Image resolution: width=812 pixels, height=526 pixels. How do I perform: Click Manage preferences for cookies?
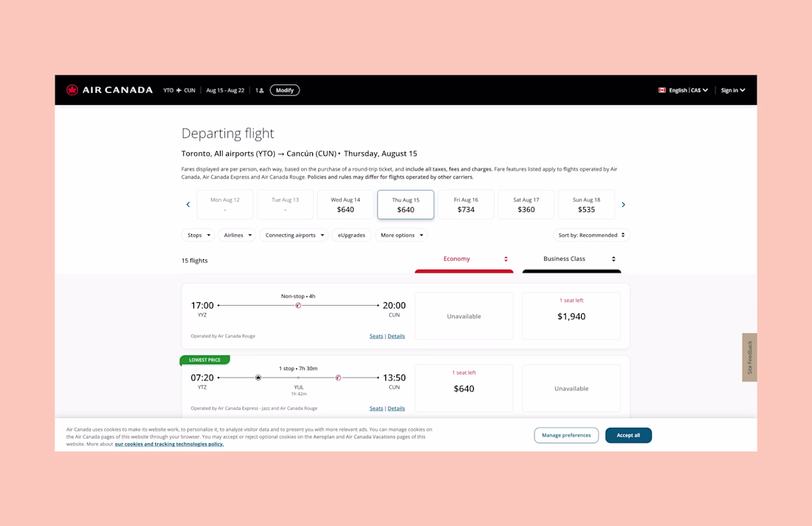coord(566,435)
